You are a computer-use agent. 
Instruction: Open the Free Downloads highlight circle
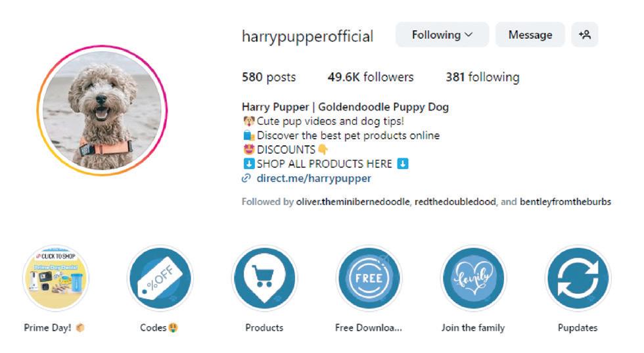click(x=369, y=278)
